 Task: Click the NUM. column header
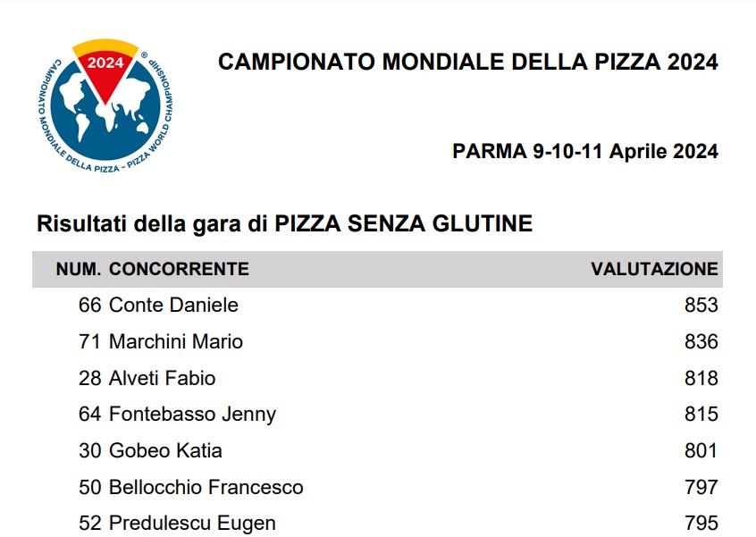tap(79, 269)
